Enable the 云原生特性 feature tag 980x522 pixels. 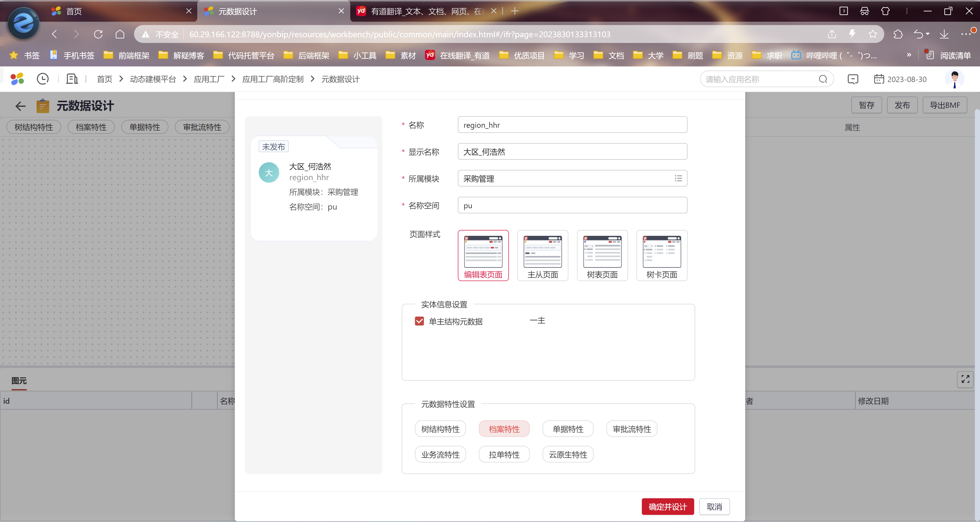point(568,455)
